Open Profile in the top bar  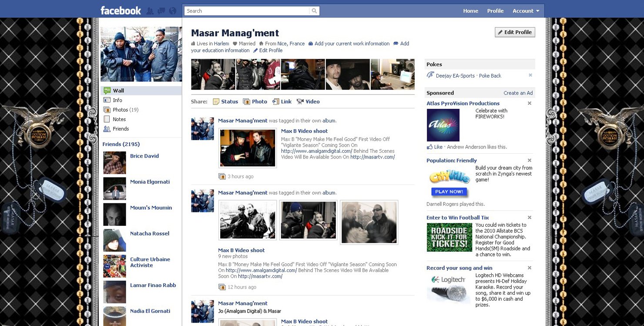coord(495,11)
